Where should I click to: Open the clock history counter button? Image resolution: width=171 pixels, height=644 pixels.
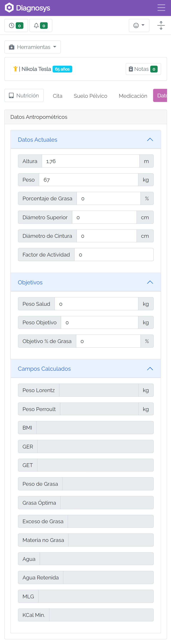click(16, 26)
